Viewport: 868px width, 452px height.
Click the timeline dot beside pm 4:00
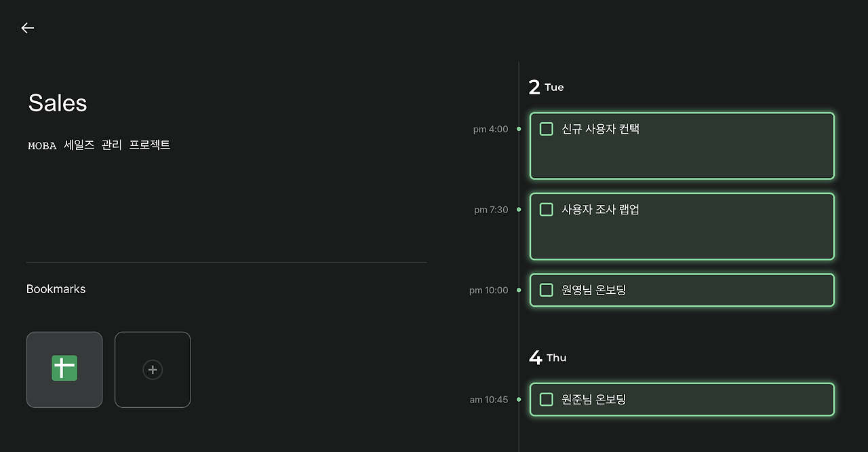(x=519, y=129)
